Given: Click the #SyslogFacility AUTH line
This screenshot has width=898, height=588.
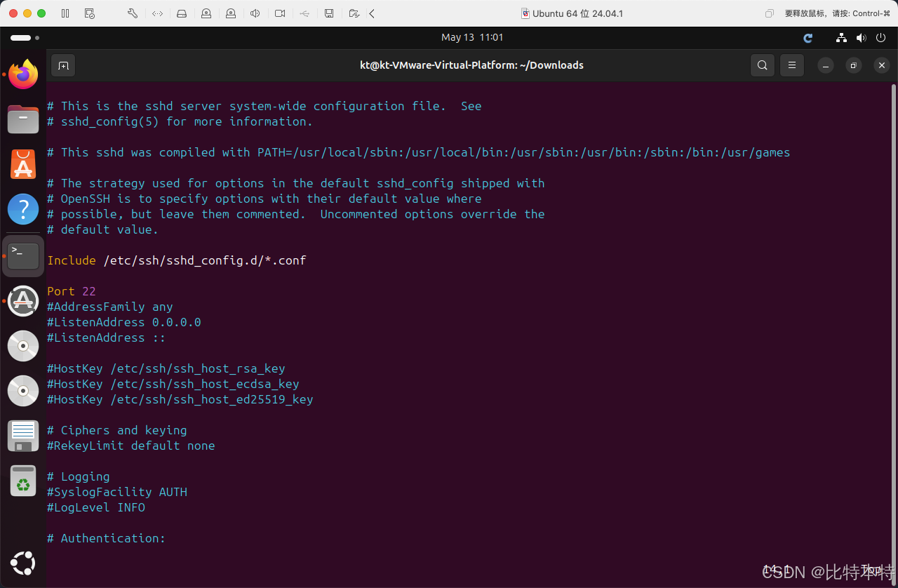Looking at the screenshot, I should click(x=117, y=492).
